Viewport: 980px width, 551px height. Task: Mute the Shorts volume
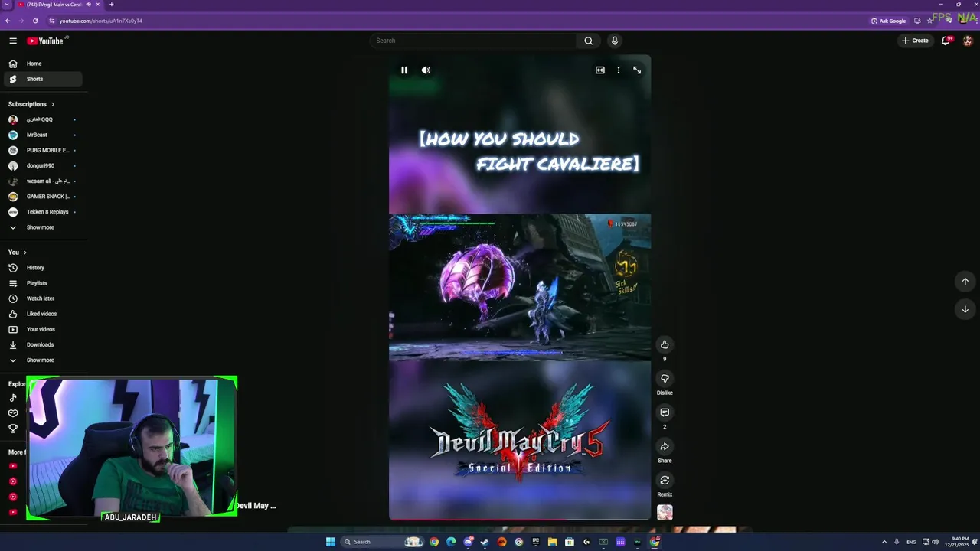[x=426, y=70]
